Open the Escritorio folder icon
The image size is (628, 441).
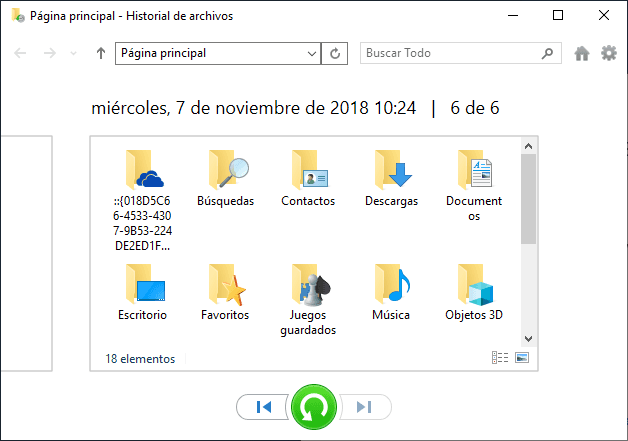(145, 284)
